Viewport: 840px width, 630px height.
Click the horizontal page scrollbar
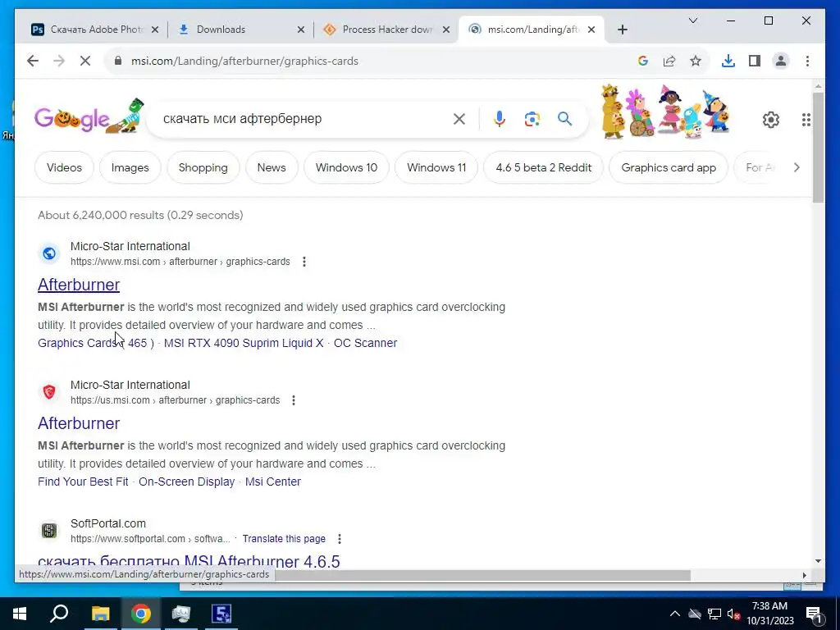482,575
